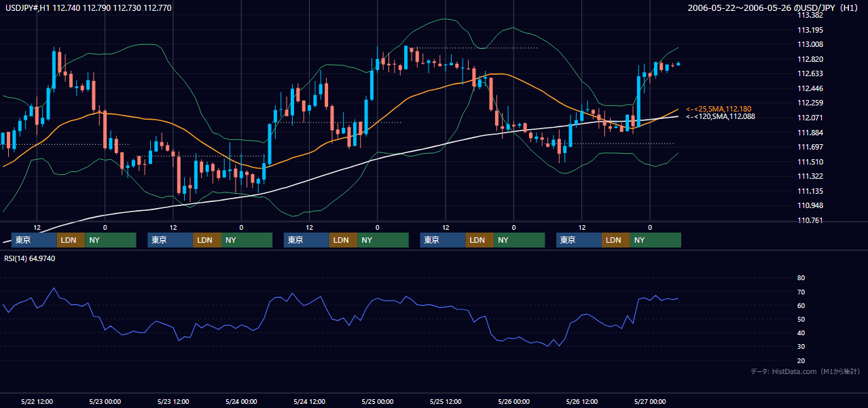Jump to 5/25 12:00 time label
Viewport: 868px width, 408px height.
[446, 402]
